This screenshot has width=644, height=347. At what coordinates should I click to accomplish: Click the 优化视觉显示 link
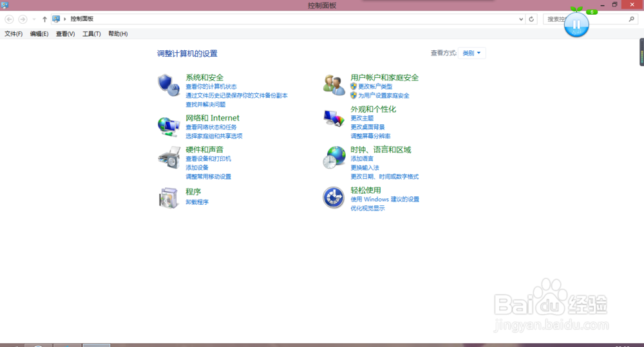coord(368,208)
